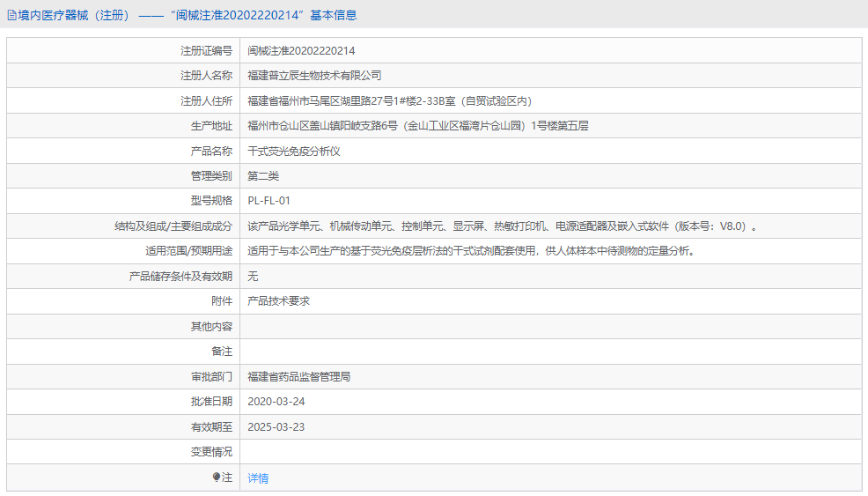Click the 批准日期 label
The image size is (868, 496).
[211, 402]
